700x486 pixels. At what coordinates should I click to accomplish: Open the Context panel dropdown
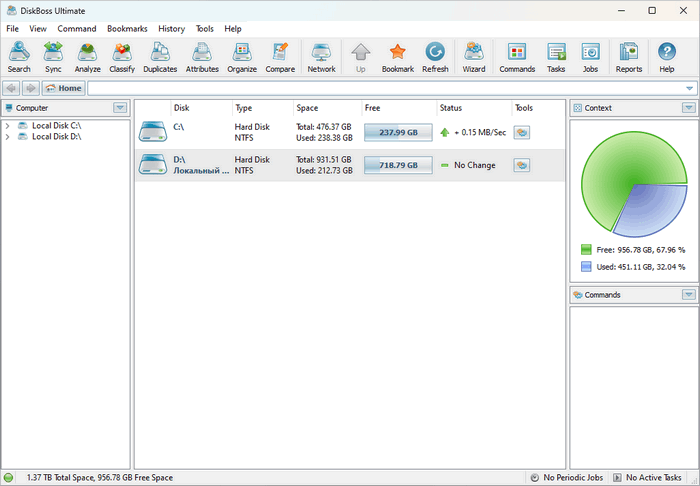[688, 107]
